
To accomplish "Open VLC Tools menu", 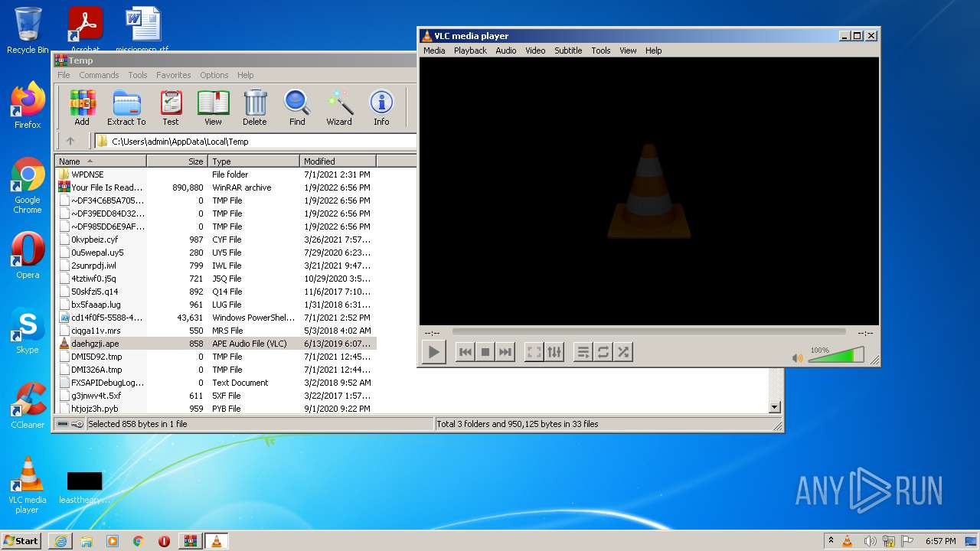I will pos(601,51).
